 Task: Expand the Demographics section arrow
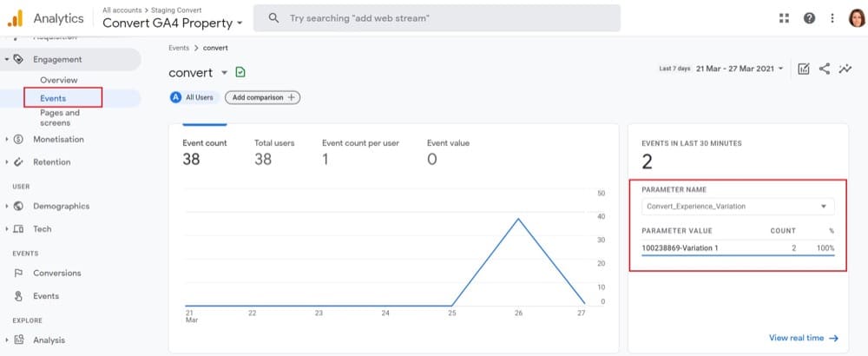pyautogui.click(x=6, y=206)
